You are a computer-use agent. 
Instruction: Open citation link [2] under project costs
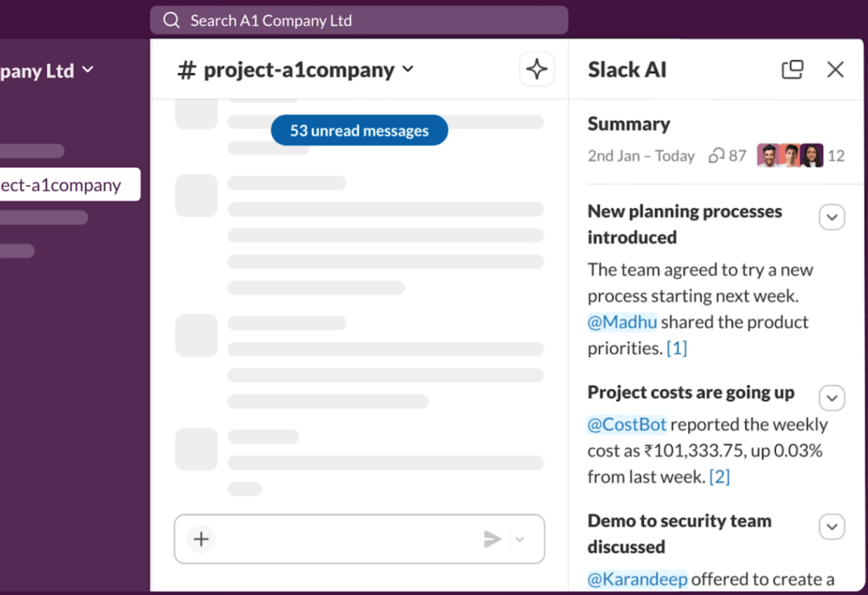tap(720, 476)
